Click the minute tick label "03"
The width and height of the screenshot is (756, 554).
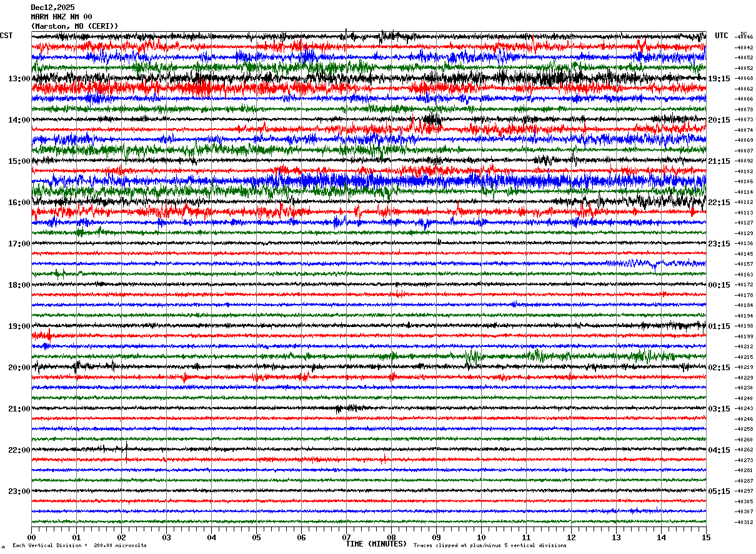click(x=166, y=537)
